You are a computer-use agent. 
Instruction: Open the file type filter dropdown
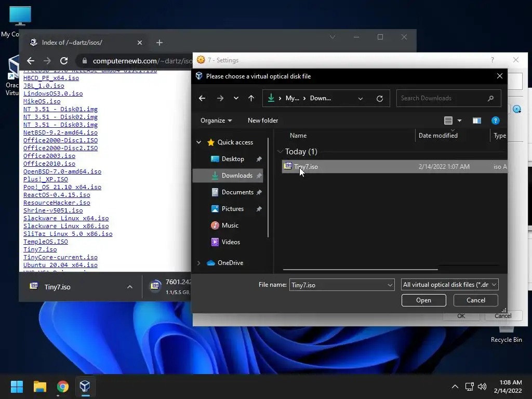pyautogui.click(x=449, y=285)
